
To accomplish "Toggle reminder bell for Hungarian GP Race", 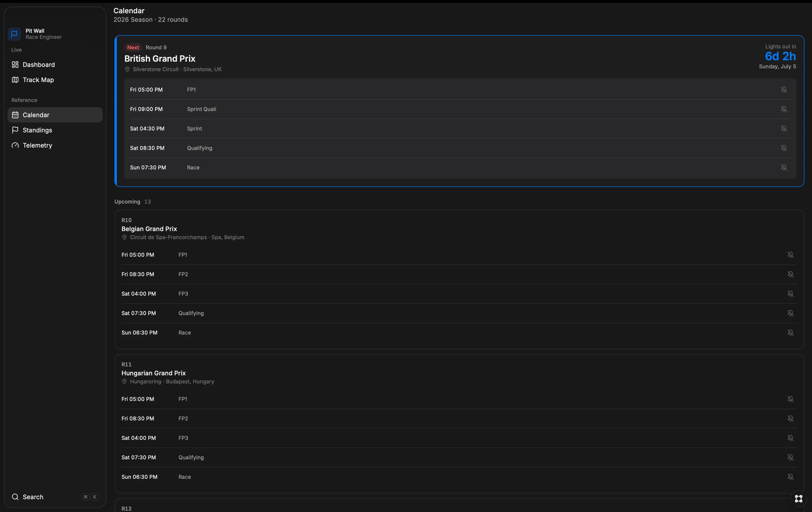I will [790, 477].
